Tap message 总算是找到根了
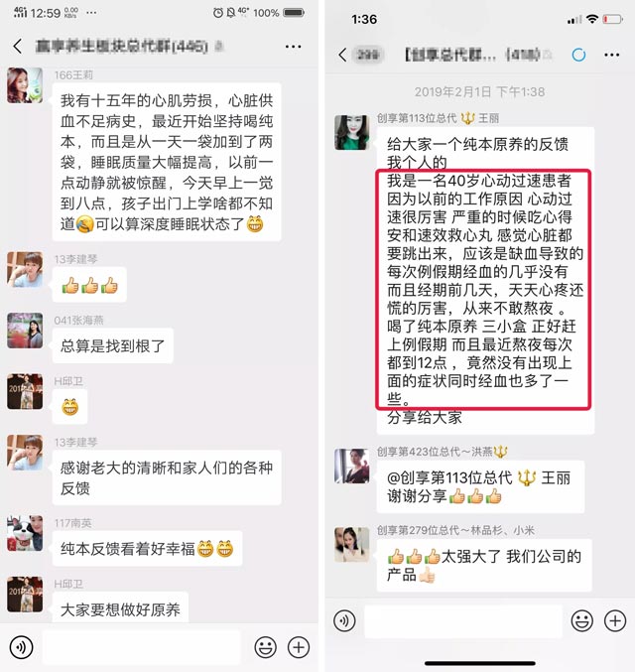 (x=113, y=345)
